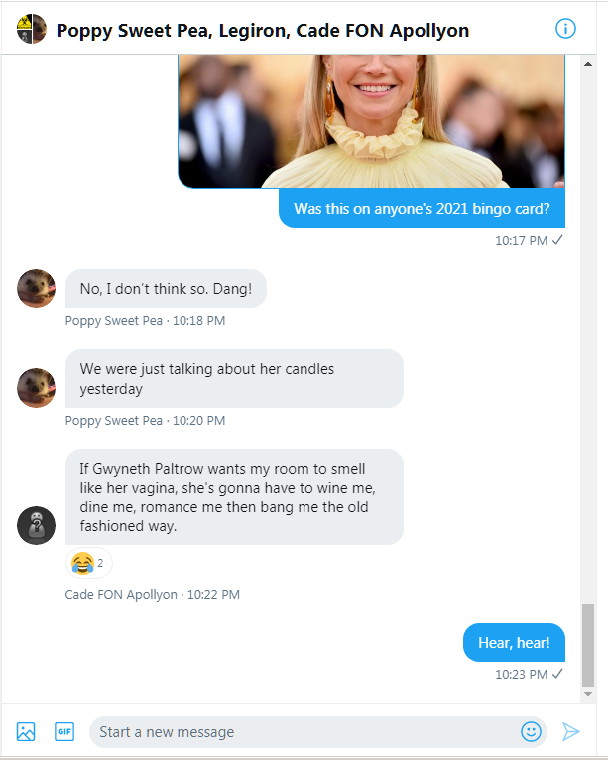Open the GIF picker

tap(64, 731)
